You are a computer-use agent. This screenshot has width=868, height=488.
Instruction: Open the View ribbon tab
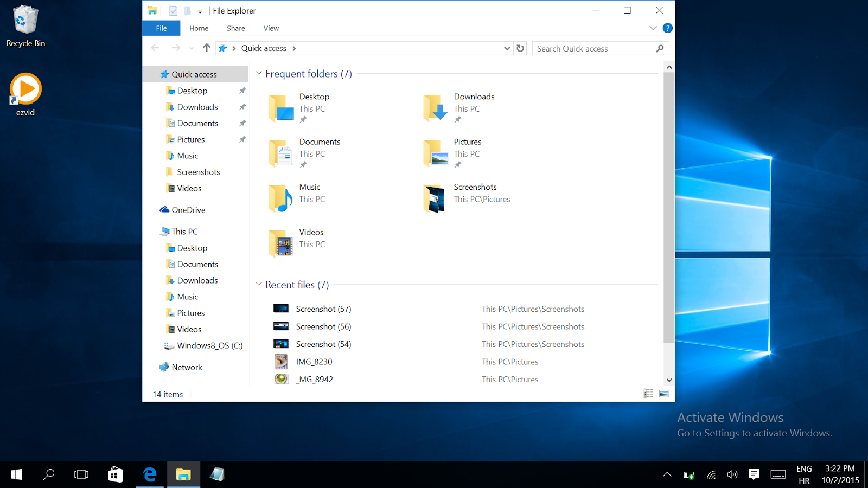click(x=271, y=28)
